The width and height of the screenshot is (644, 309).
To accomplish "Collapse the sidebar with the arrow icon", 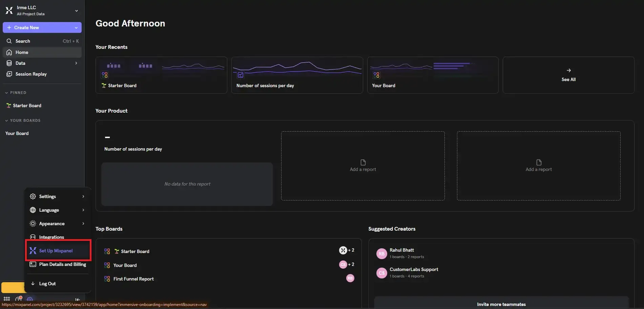I will point(78,300).
